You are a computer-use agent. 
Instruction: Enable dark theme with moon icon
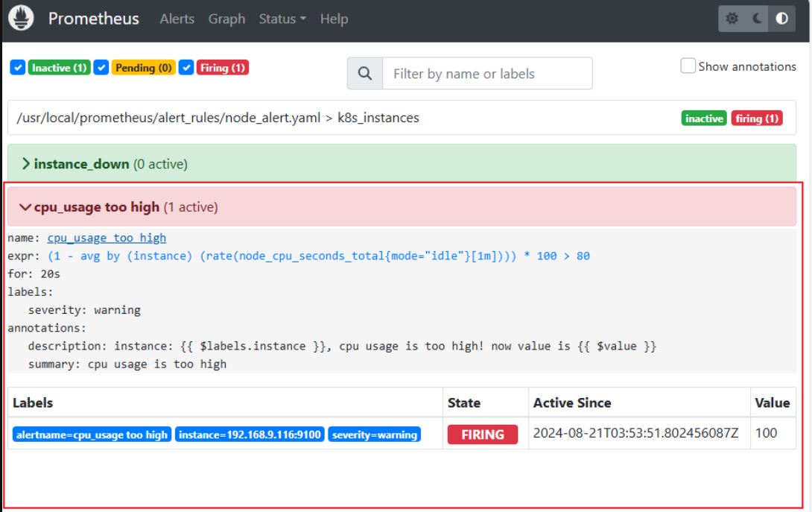[757, 19]
